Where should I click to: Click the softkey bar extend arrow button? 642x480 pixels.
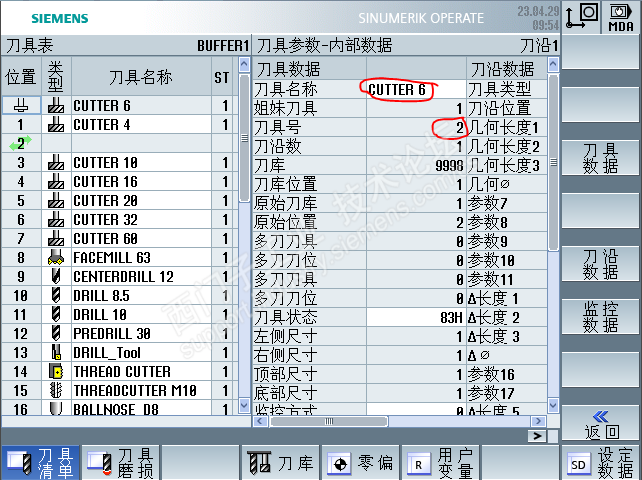537,436
